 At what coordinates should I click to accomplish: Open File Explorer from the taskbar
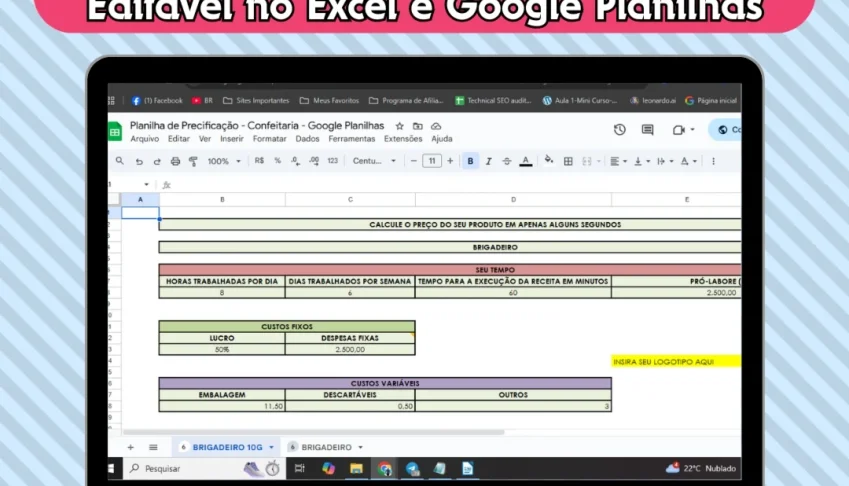pyautogui.click(x=356, y=469)
